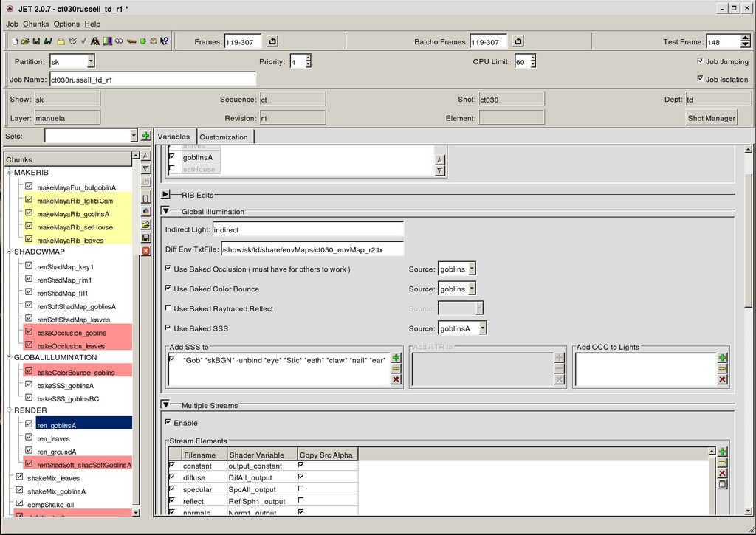Reset Frames range with the arrow button
This screenshot has height=535, width=756.
point(272,41)
